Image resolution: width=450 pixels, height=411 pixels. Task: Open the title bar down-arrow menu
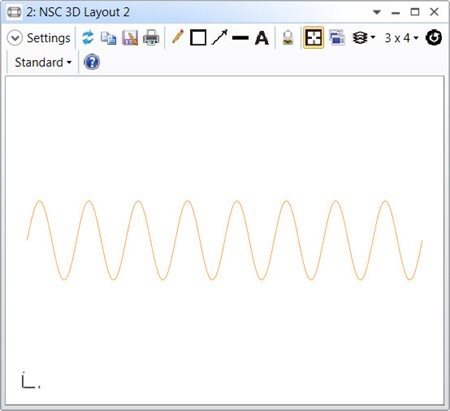click(377, 12)
